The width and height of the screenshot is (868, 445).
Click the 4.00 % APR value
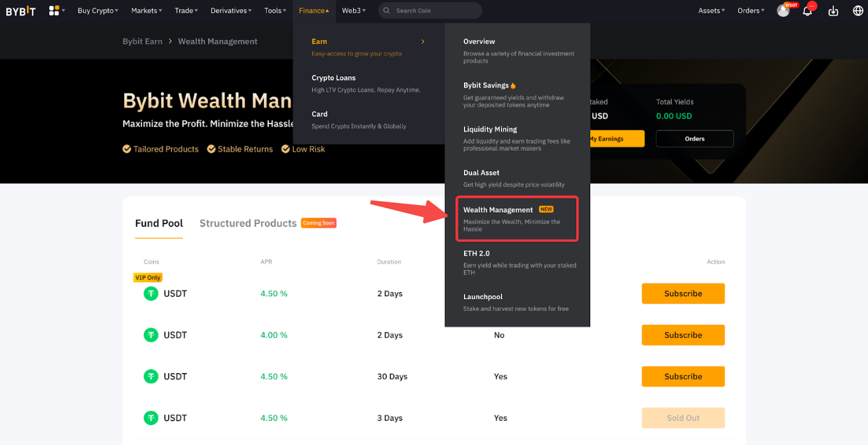tap(274, 335)
